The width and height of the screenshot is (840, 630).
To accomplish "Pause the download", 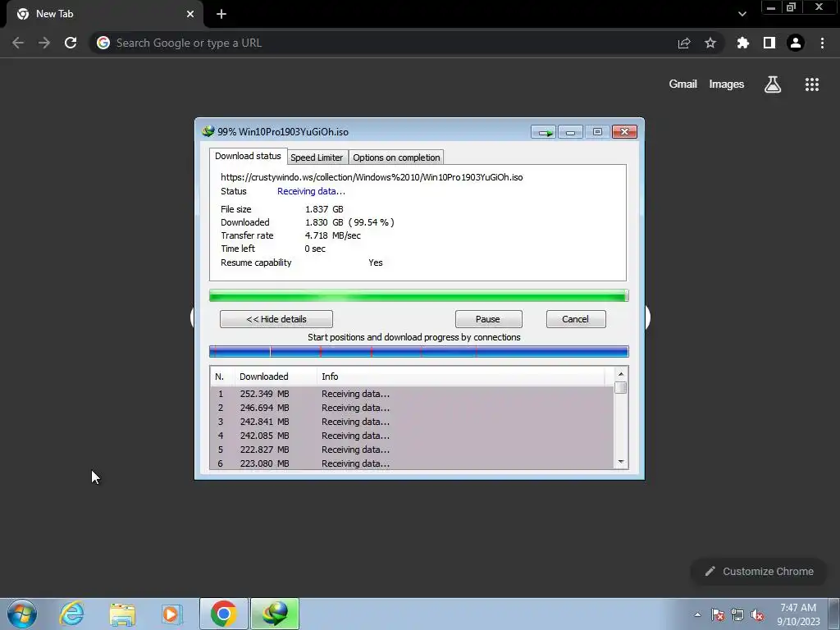I will tap(488, 319).
